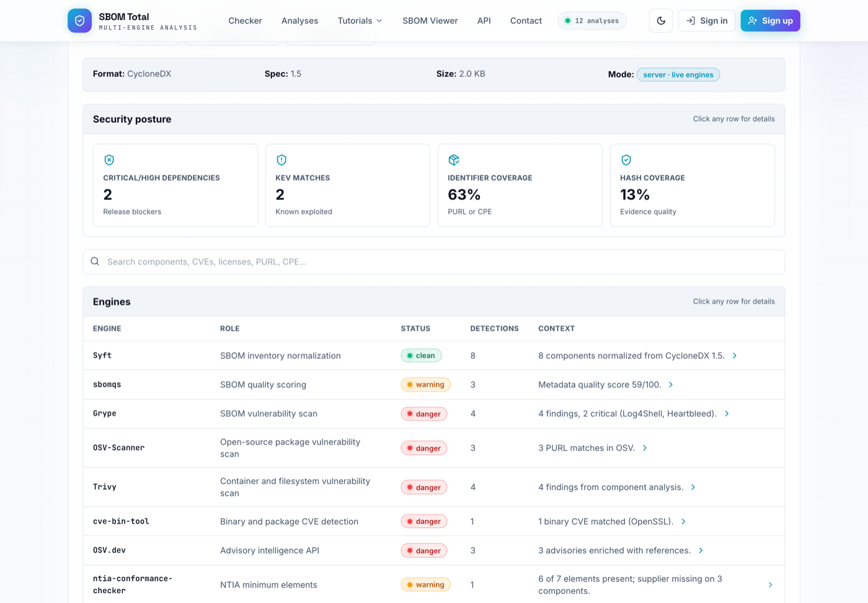The width and height of the screenshot is (868, 603).
Task: Click the danger badge in OSV.dev row
Action: coord(424,551)
